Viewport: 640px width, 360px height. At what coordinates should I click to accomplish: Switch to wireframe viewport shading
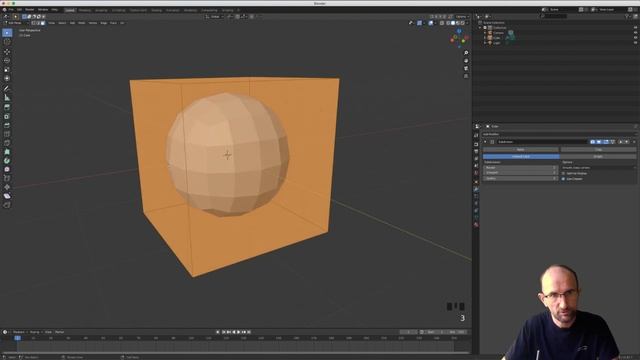[x=448, y=23]
